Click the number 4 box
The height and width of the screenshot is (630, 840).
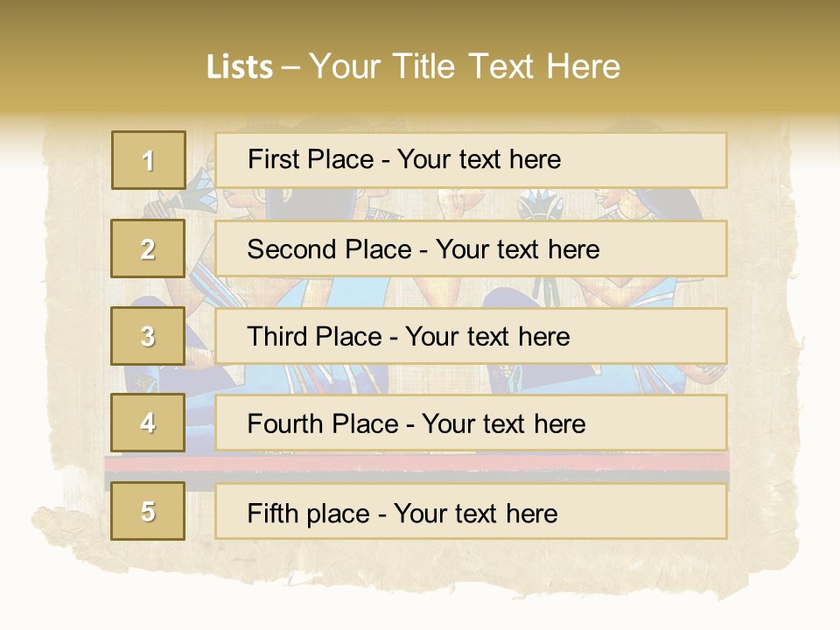[148, 423]
